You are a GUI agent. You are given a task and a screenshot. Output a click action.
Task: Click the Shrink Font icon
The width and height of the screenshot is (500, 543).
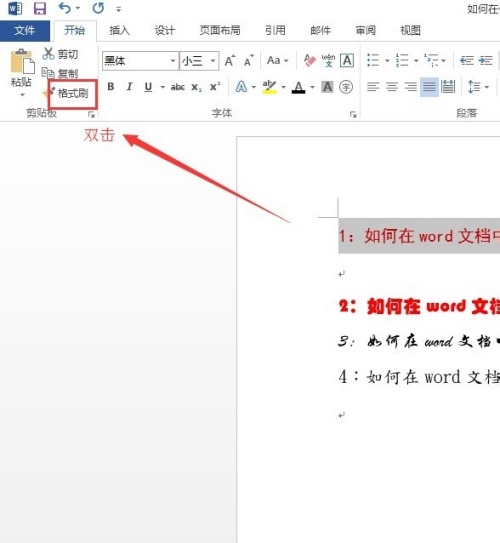249,61
